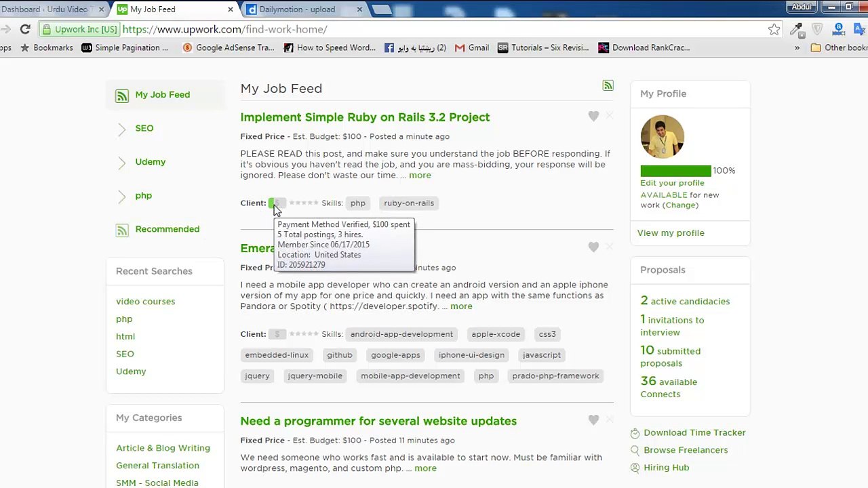Select Recommended in the sidebar
This screenshot has height=488, width=868.
click(167, 228)
